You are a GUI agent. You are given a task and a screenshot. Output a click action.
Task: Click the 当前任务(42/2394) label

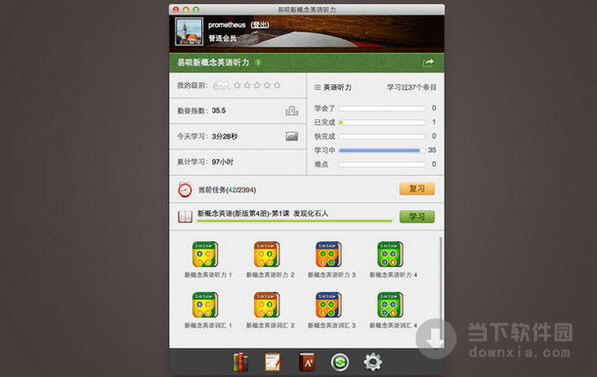227,190
